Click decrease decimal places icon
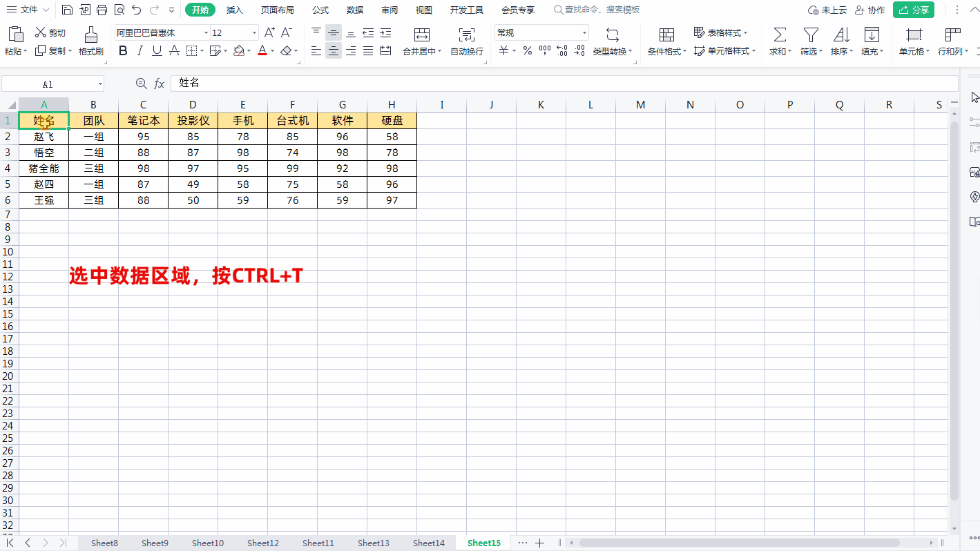 click(579, 50)
